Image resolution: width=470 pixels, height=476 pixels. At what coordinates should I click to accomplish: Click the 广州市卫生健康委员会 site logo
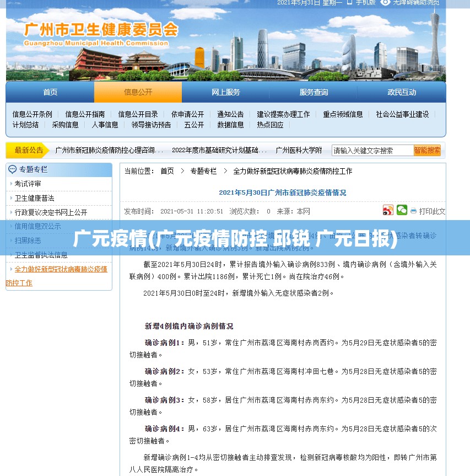[x=101, y=34]
